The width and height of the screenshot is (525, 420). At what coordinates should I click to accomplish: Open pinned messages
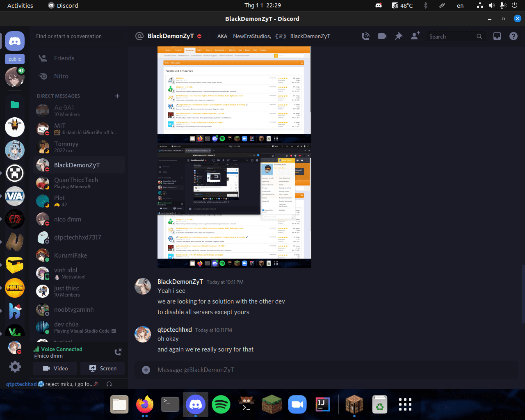[399, 36]
